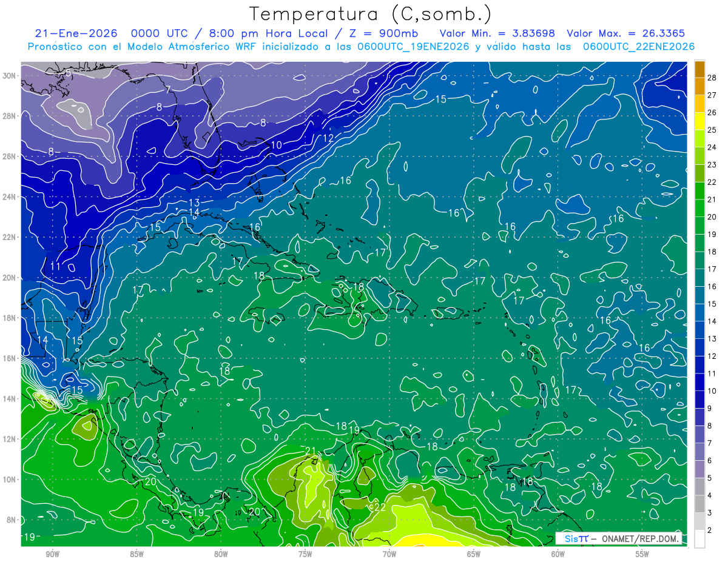Select the 'Valor Max. = 26.3365' value
The image size is (728, 562).
[626, 33]
